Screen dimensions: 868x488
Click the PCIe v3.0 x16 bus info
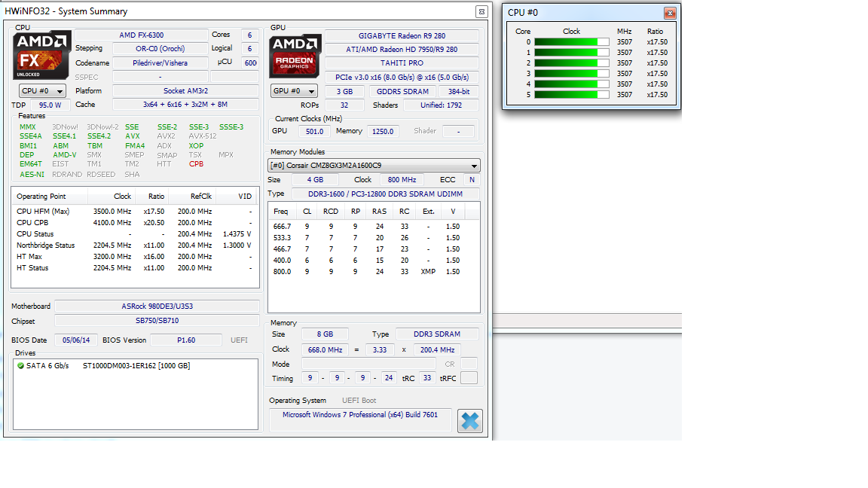click(x=402, y=78)
